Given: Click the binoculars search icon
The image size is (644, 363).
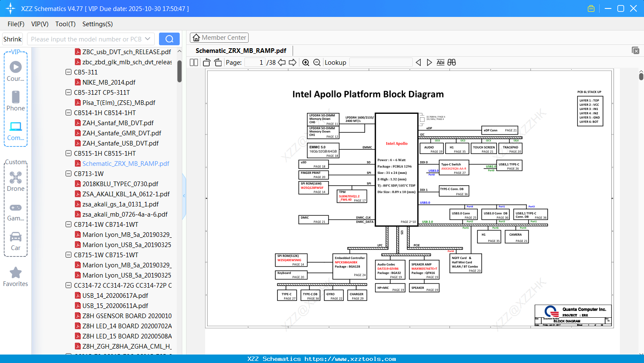Looking at the screenshot, I should 452,63.
